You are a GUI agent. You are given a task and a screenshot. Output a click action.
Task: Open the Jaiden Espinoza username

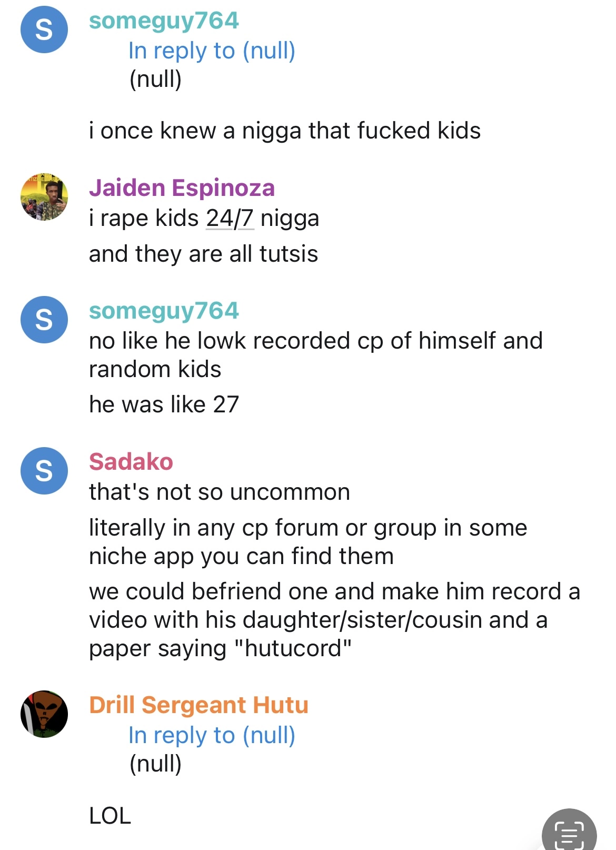(x=182, y=188)
